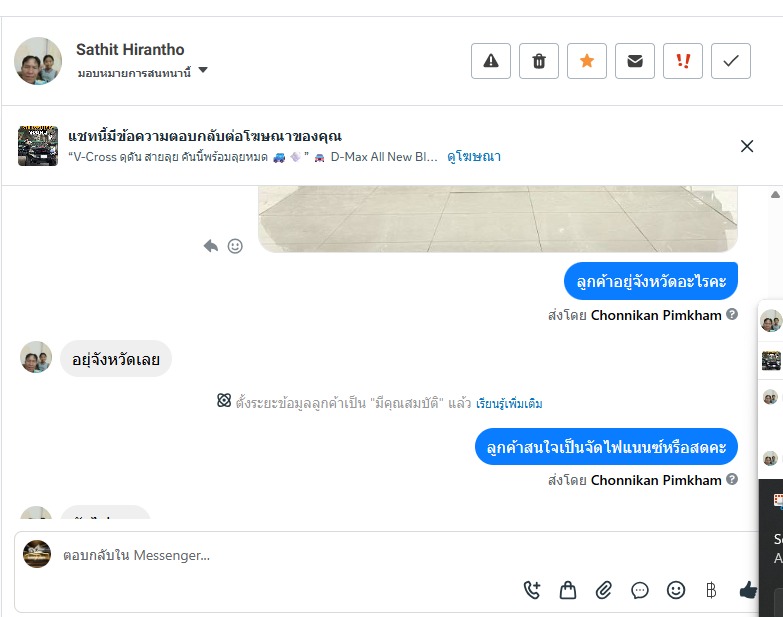Open the emoji picker in composer
This screenshot has width=783, height=617.
(676, 590)
